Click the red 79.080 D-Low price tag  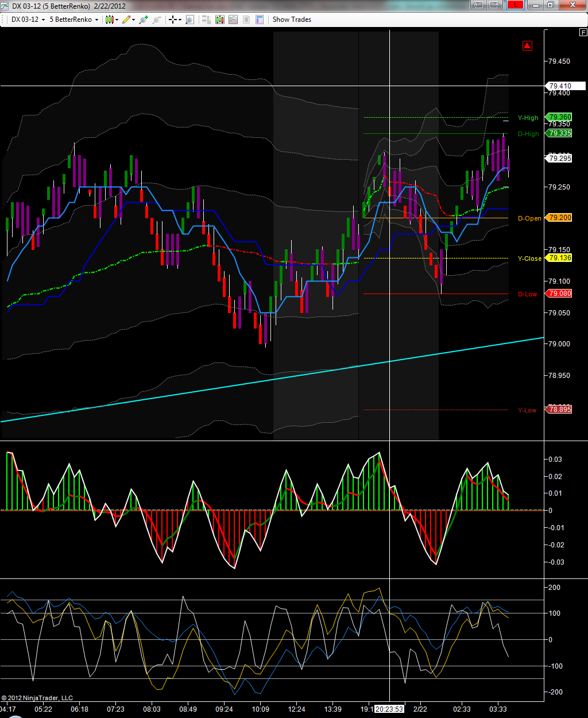(559, 294)
